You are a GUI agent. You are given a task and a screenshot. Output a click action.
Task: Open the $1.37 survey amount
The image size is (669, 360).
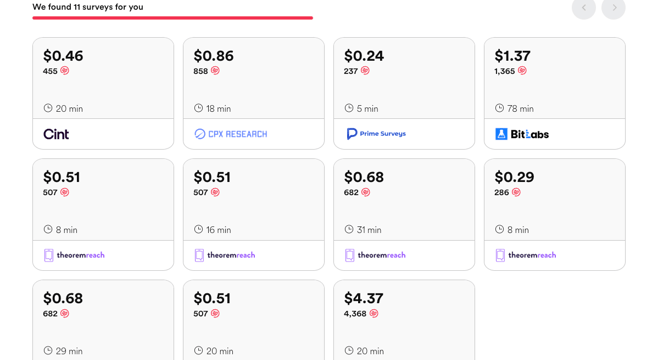click(512, 56)
